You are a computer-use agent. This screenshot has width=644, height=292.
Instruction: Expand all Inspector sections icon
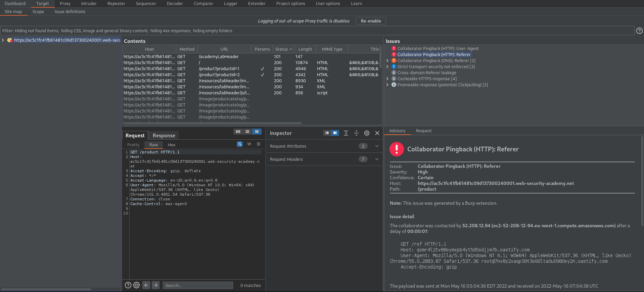coord(346,133)
